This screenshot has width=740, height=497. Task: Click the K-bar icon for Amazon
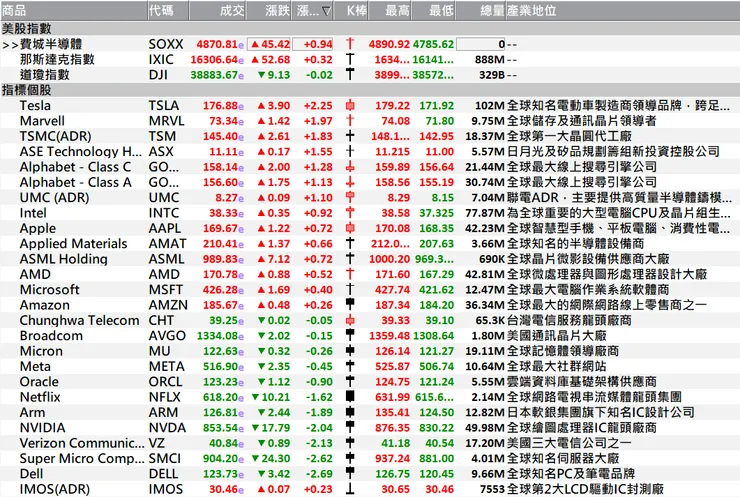point(350,305)
